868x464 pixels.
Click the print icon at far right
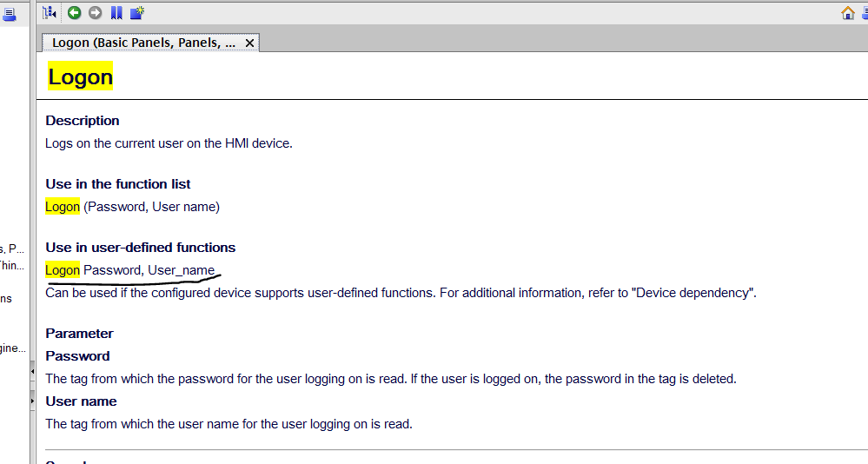[865, 12]
